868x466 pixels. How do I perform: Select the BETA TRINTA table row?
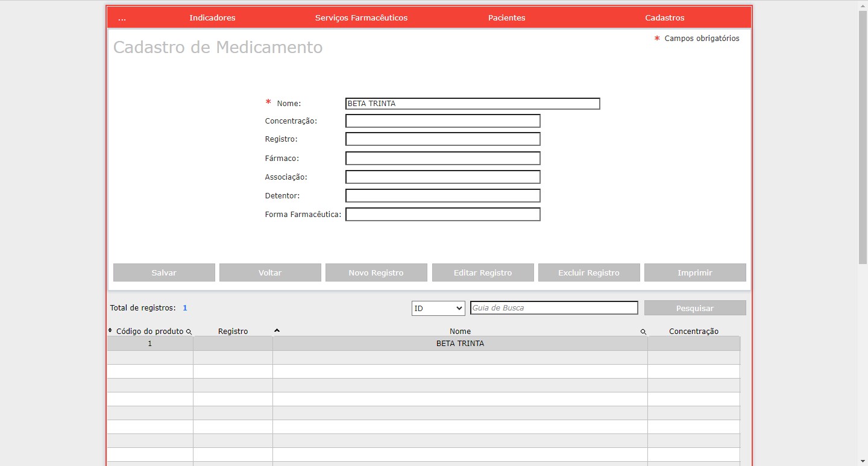[x=460, y=344]
